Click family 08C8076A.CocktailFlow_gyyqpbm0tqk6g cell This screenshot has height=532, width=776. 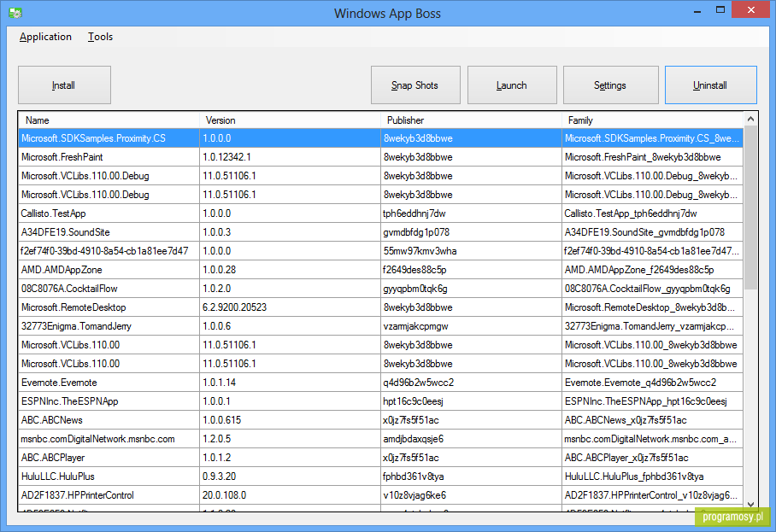click(x=652, y=289)
